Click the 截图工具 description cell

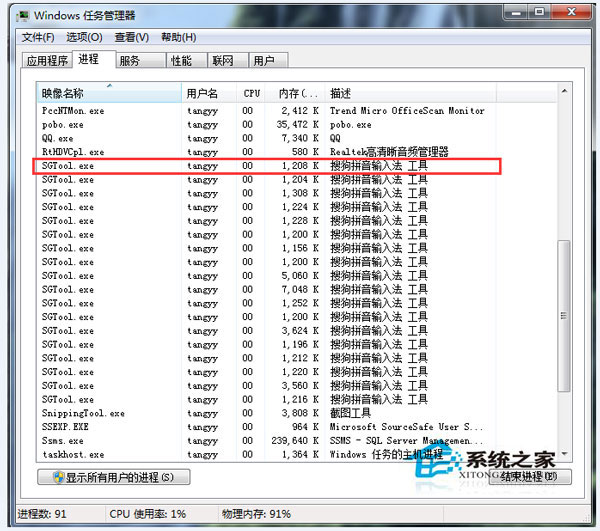[350, 413]
